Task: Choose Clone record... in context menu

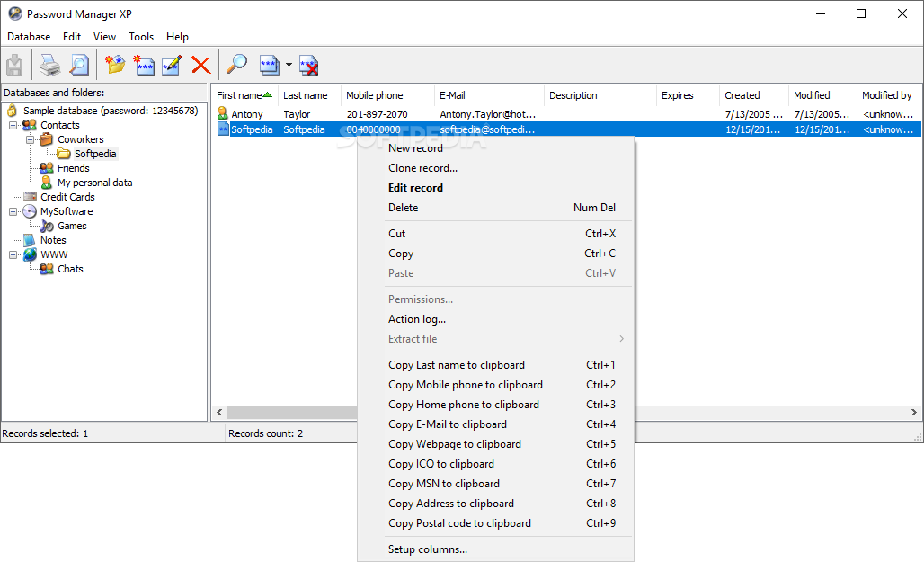Action: click(495, 168)
